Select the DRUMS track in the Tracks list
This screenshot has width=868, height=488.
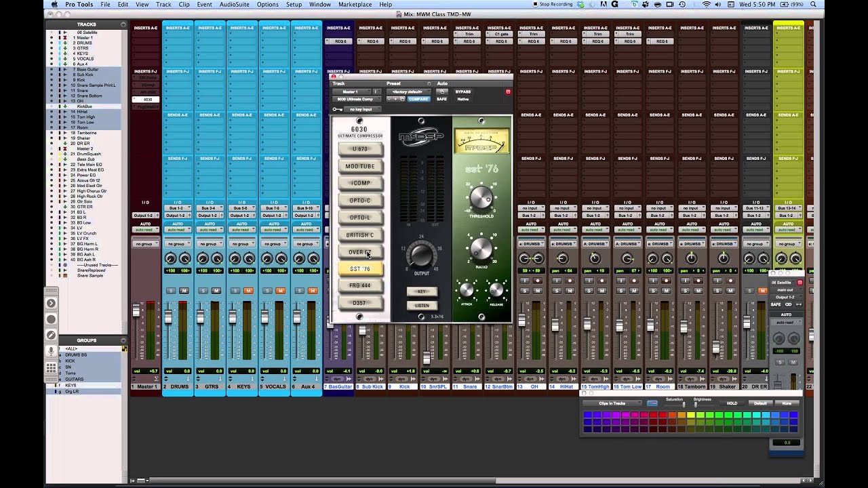[x=85, y=43]
